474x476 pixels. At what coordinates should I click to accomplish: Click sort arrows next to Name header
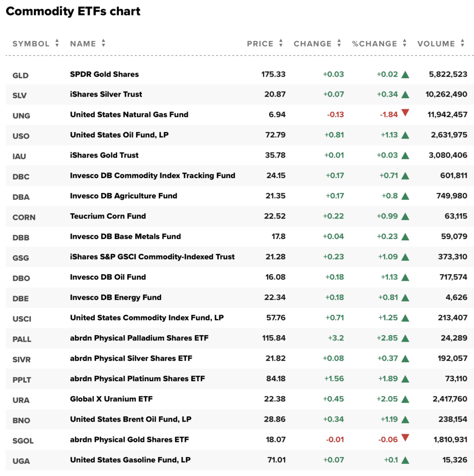pyautogui.click(x=103, y=43)
